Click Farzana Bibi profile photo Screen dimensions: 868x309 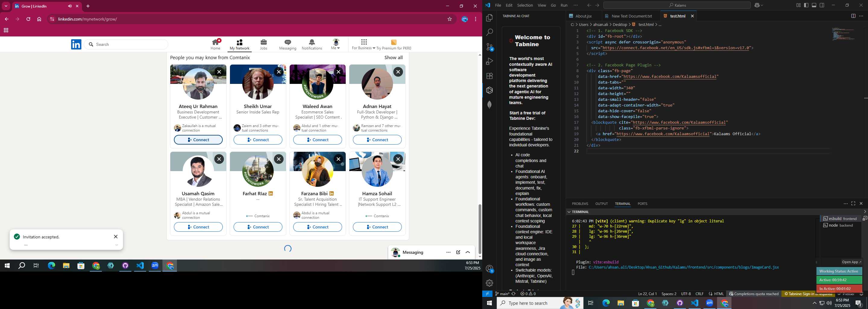(x=317, y=171)
